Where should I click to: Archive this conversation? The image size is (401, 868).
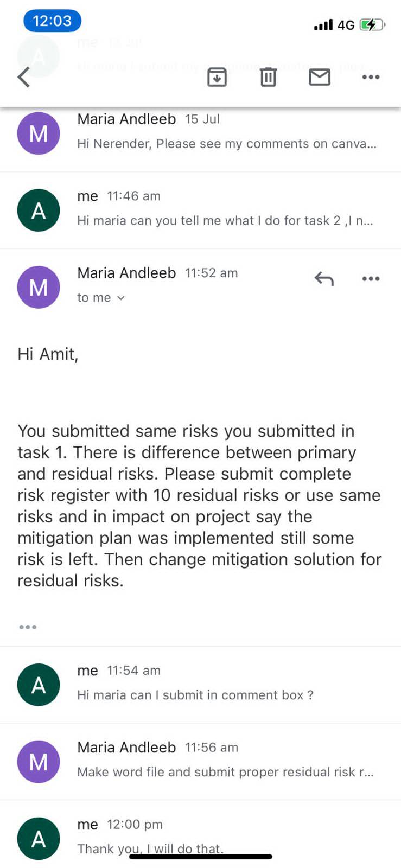click(x=217, y=77)
